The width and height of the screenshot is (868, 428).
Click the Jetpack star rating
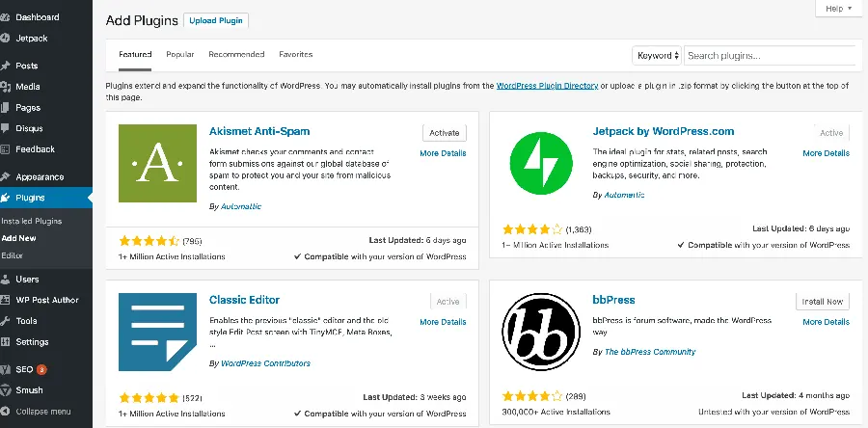[532, 228]
